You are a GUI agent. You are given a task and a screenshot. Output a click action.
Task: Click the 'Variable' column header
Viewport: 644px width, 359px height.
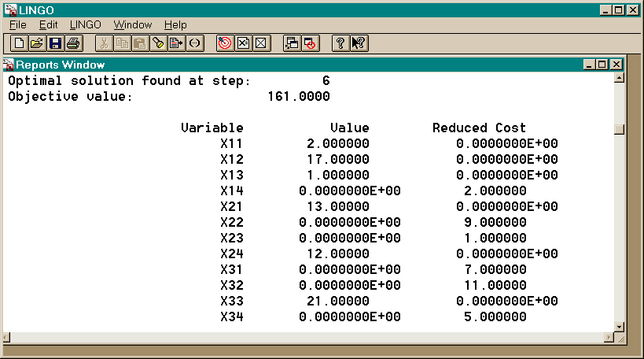click(x=212, y=128)
